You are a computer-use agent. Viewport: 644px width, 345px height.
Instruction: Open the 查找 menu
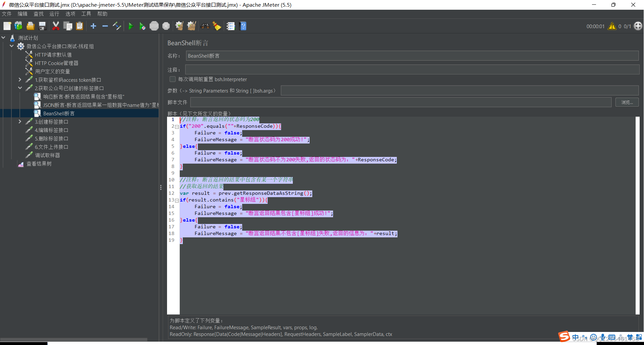(x=39, y=14)
